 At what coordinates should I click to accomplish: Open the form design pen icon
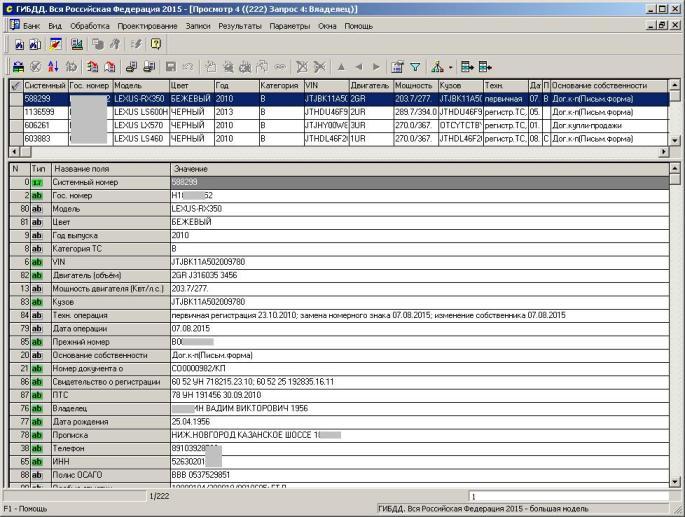click(55, 44)
